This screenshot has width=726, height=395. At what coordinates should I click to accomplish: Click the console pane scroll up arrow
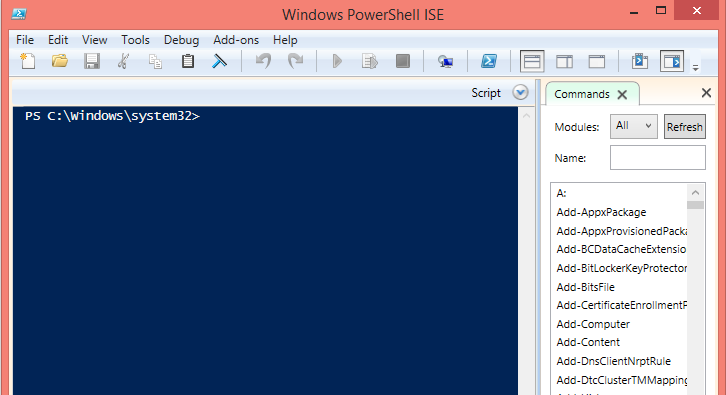526,115
